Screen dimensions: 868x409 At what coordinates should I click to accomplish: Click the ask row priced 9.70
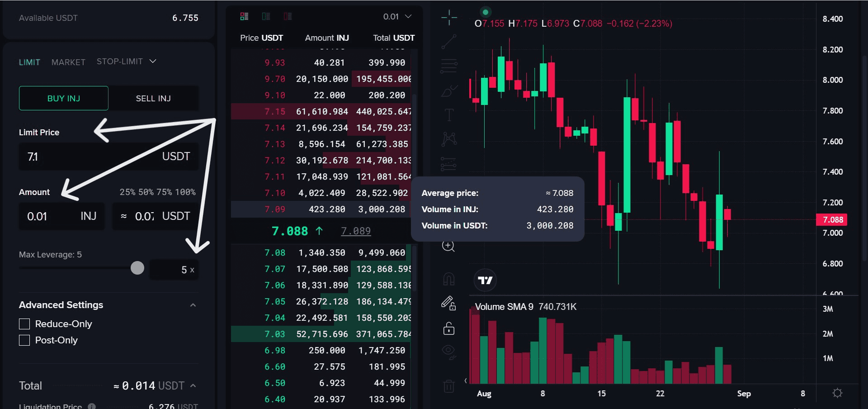click(x=322, y=79)
